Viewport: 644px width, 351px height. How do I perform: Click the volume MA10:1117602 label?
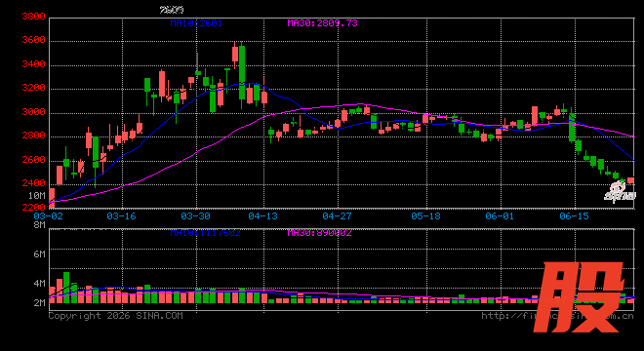click(x=205, y=233)
